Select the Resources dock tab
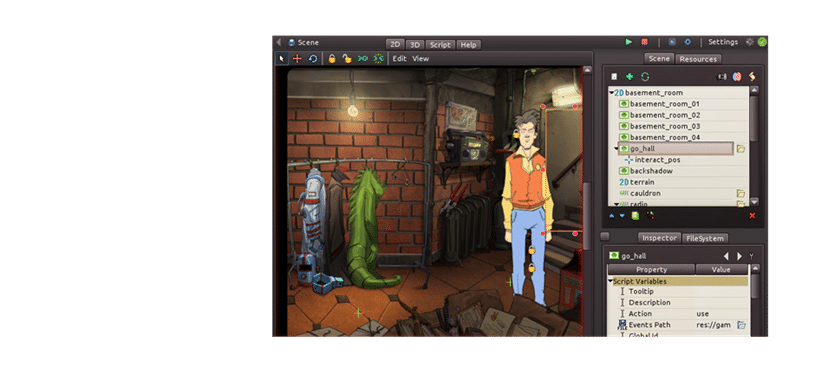 [698, 59]
